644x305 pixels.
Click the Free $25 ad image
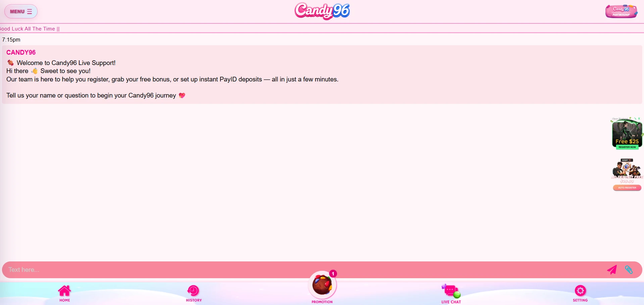(x=627, y=133)
